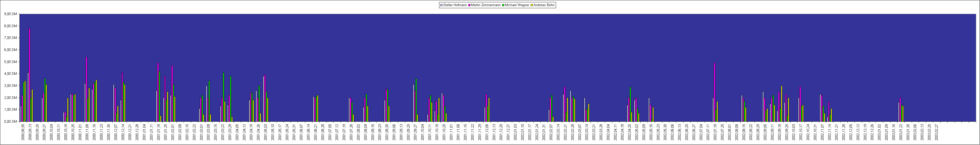Click the "6,00 DM" y-axis label
The height and width of the screenshot is (145, 980).
pyautogui.click(x=10, y=50)
